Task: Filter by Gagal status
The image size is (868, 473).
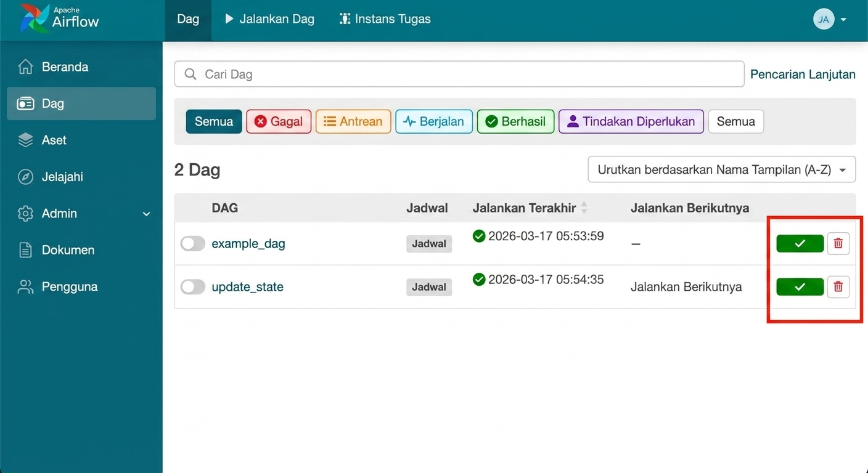Action: [279, 121]
